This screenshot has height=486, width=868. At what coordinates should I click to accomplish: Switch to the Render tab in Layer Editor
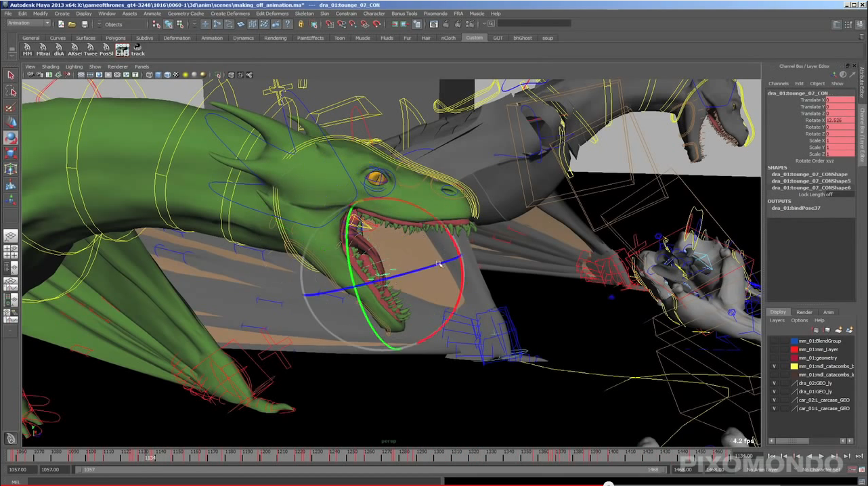[804, 312]
